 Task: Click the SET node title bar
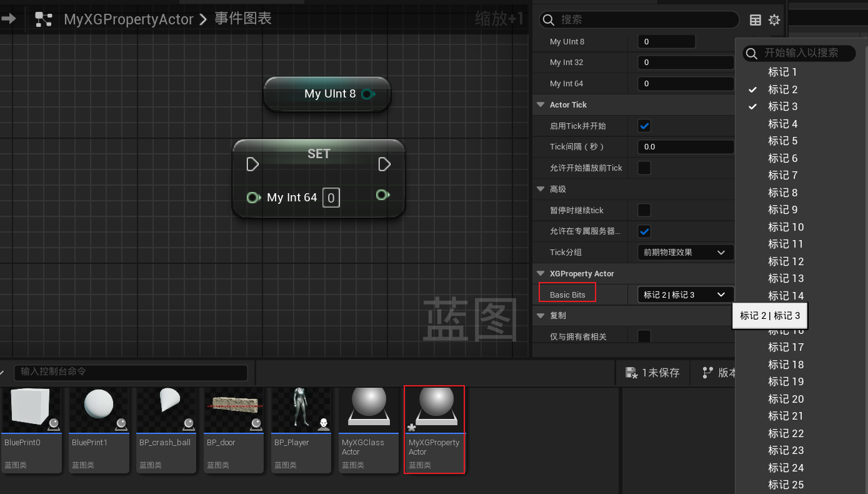click(x=319, y=153)
